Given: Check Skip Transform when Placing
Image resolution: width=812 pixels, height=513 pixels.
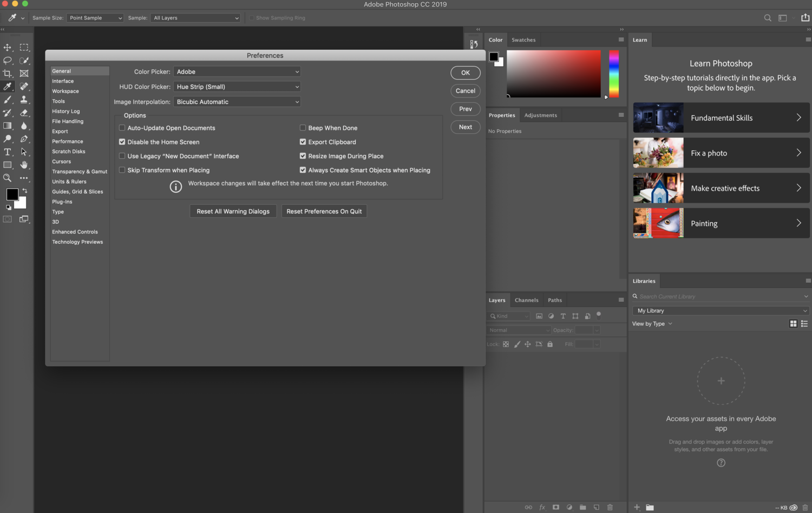Looking at the screenshot, I should [122, 170].
